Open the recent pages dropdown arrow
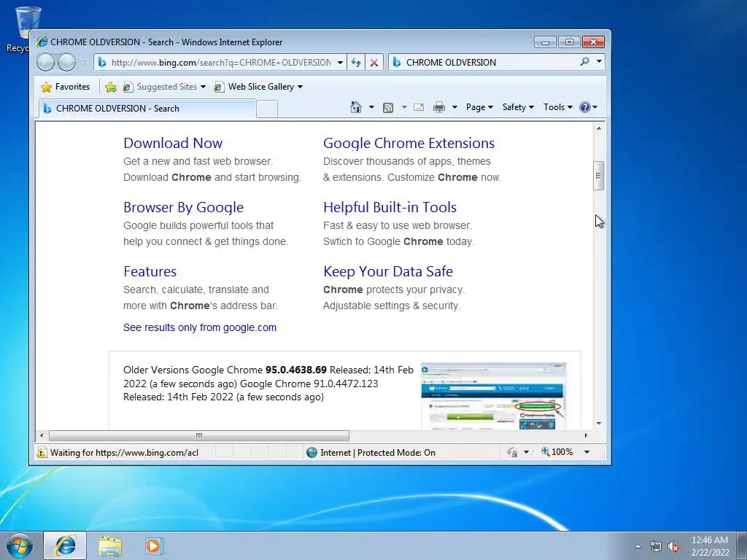The image size is (747, 560). point(82,63)
